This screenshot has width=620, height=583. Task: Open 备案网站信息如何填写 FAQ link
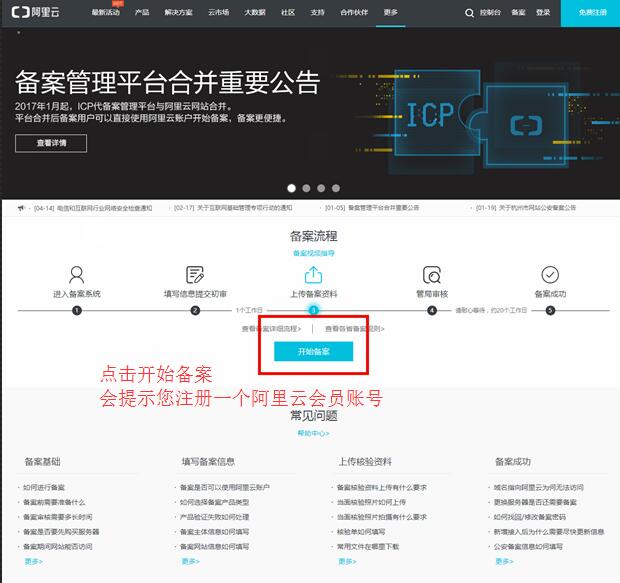215,547
